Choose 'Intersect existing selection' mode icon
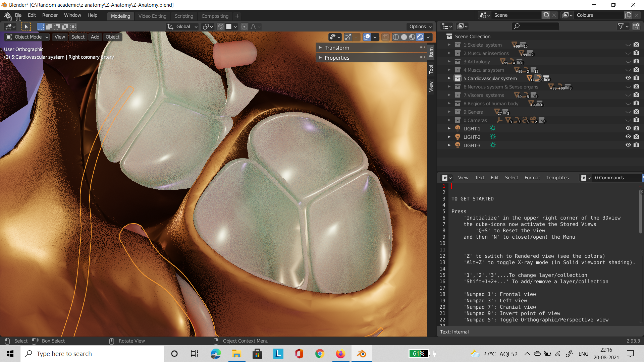The height and width of the screenshot is (362, 644). [x=73, y=26]
